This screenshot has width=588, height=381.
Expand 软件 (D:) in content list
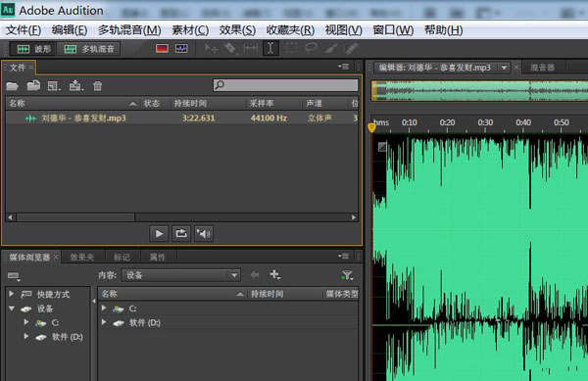point(104,322)
